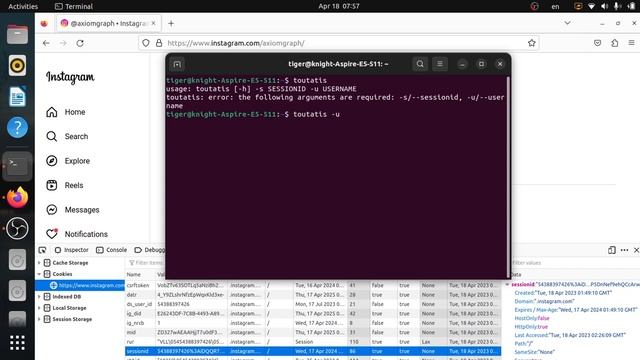Reload the Instagram page

(x=80, y=43)
